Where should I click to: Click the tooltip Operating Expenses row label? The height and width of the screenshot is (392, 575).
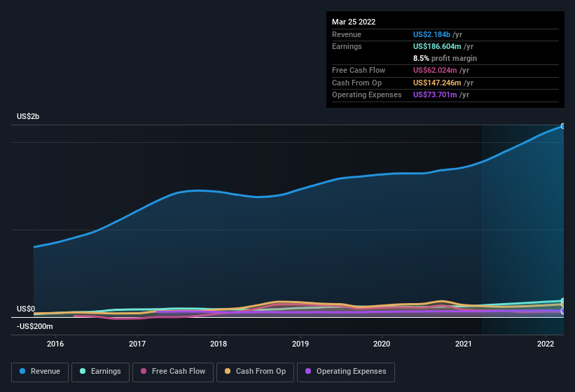click(x=367, y=94)
